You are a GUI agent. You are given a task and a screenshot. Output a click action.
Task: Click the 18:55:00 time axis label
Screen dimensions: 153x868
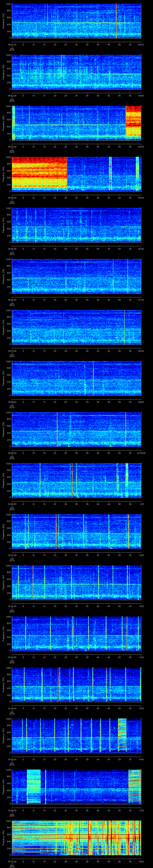pyautogui.click(x=12, y=249)
